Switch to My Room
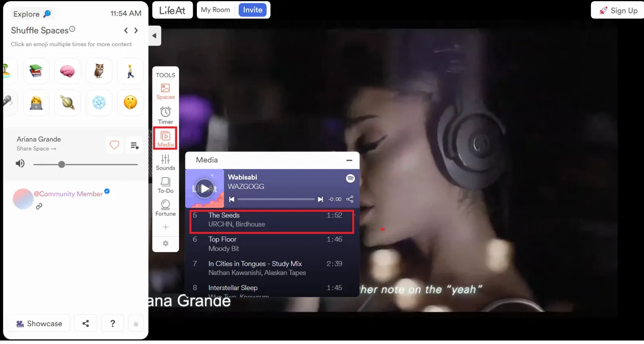This screenshot has width=644, height=344. (215, 10)
